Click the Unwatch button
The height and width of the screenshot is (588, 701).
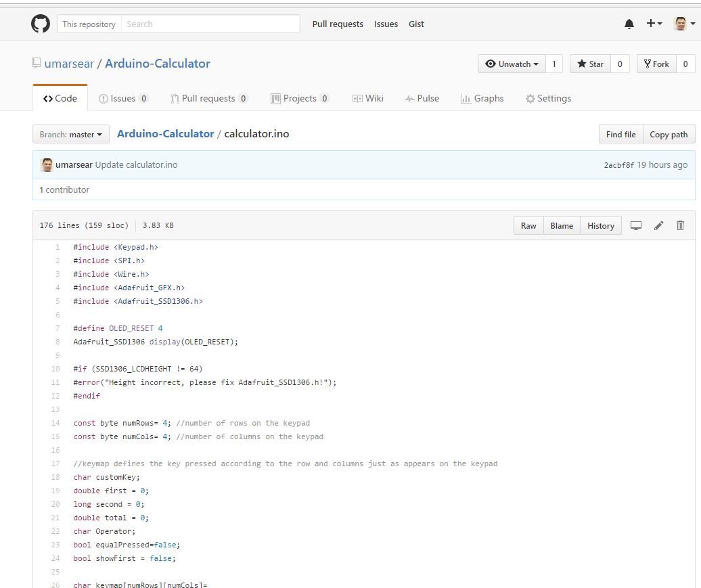pyautogui.click(x=512, y=64)
